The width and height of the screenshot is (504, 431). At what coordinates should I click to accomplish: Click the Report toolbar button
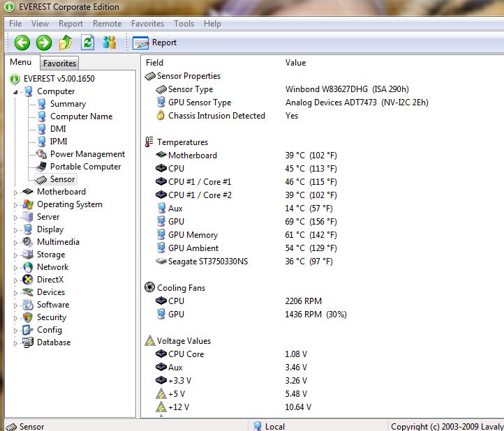click(x=154, y=43)
